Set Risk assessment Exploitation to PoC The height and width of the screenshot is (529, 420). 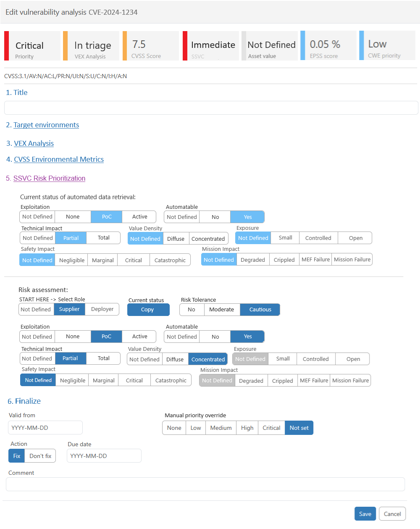[x=107, y=337]
